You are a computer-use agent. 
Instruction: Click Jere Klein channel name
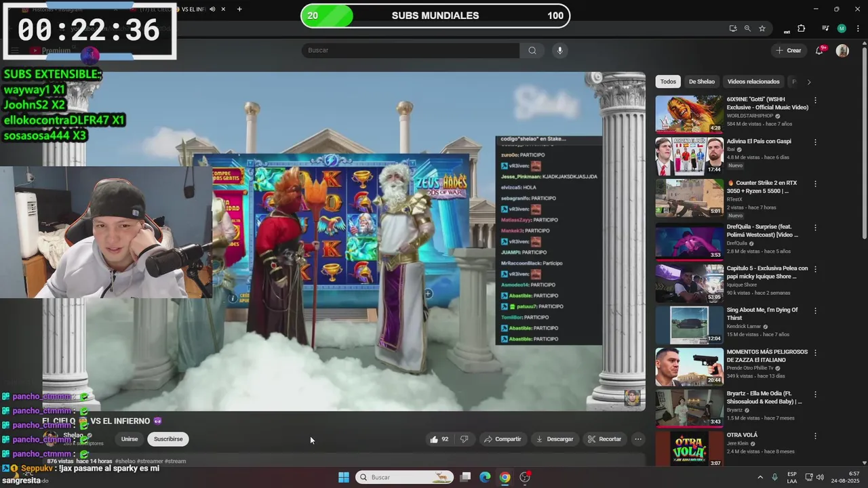point(739,443)
